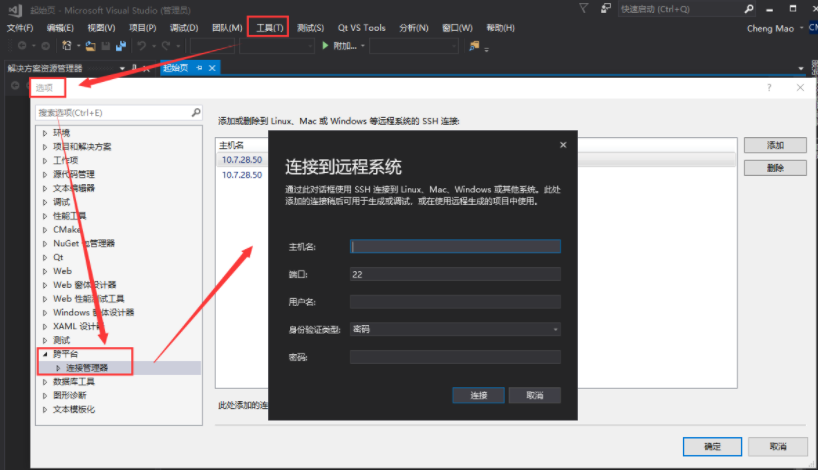Expand the Web tree node

tap(45, 271)
